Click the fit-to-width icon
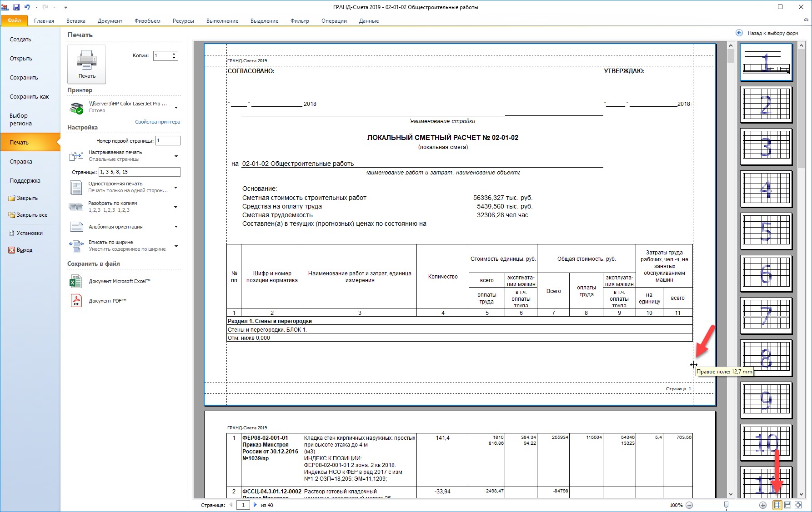 pyautogui.click(x=76, y=246)
